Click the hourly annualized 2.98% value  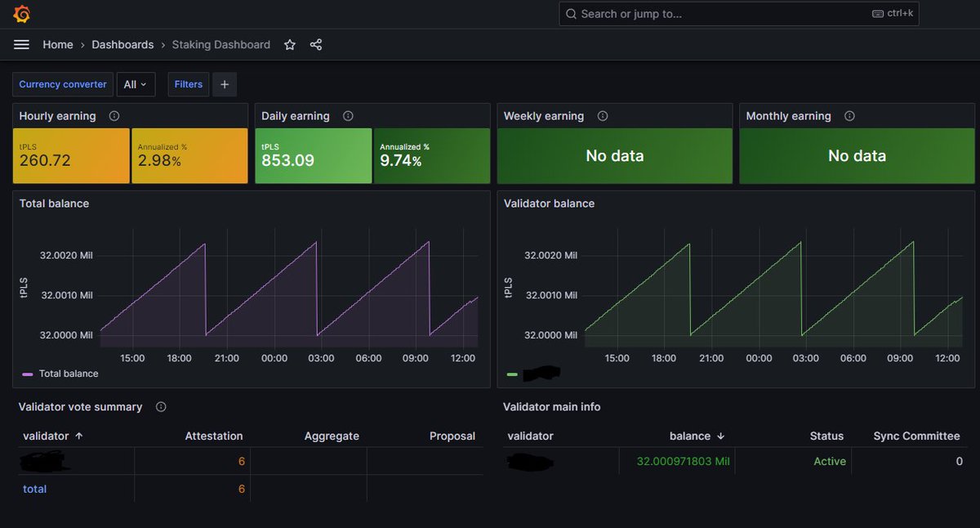[x=159, y=160]
